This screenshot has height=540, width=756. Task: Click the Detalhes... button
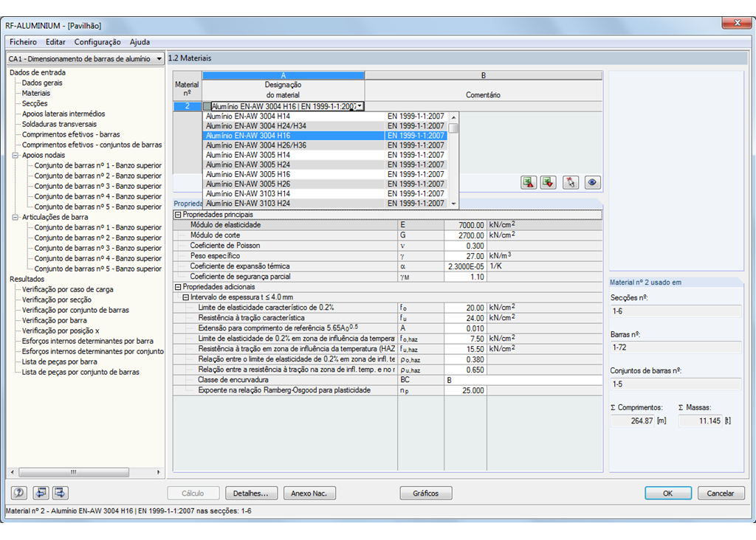[x=252, y=494]
